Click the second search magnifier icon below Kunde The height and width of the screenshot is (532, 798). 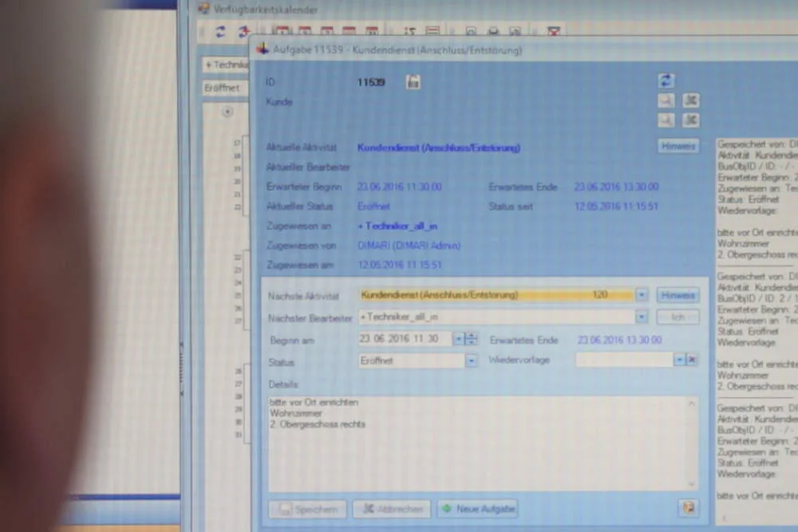pos(666,120)
